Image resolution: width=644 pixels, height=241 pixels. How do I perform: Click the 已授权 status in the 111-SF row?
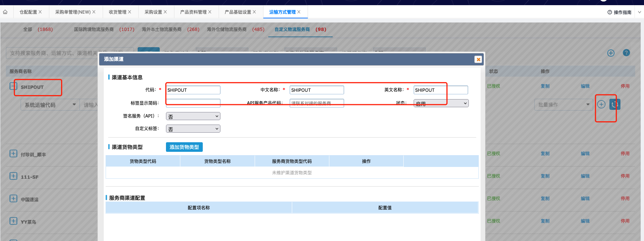click(x=493, y=176)
